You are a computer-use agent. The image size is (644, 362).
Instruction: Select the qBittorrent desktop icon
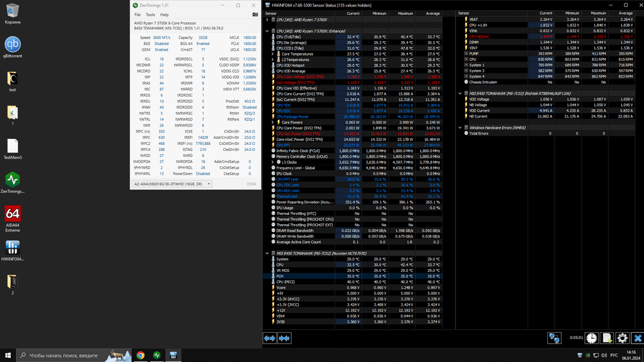point(13,47)
